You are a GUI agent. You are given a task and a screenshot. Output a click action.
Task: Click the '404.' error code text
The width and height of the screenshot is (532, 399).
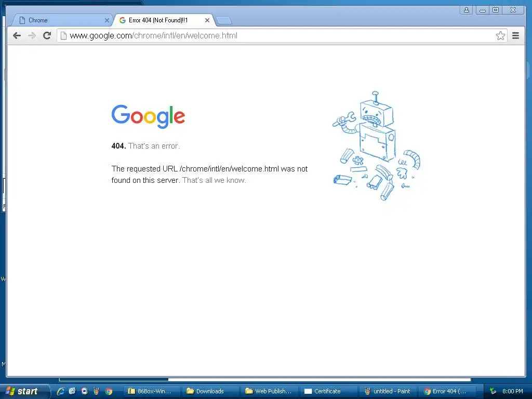[119, 146]
